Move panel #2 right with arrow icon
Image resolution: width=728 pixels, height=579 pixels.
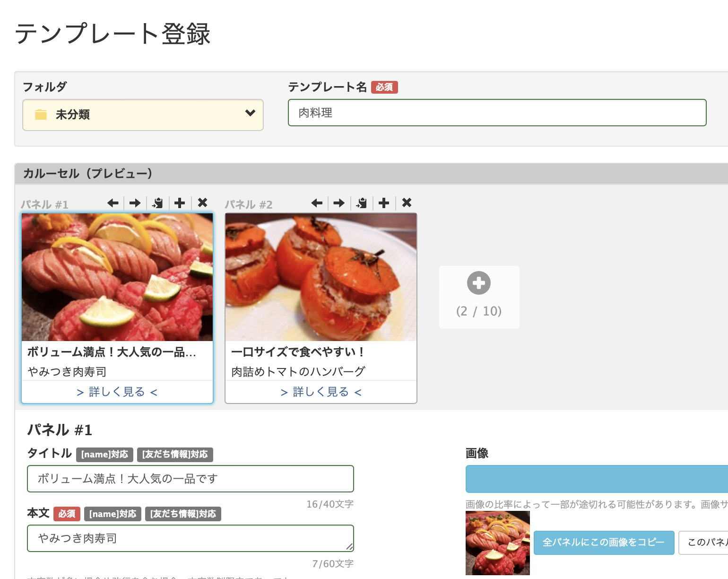[x=339, y=203]
